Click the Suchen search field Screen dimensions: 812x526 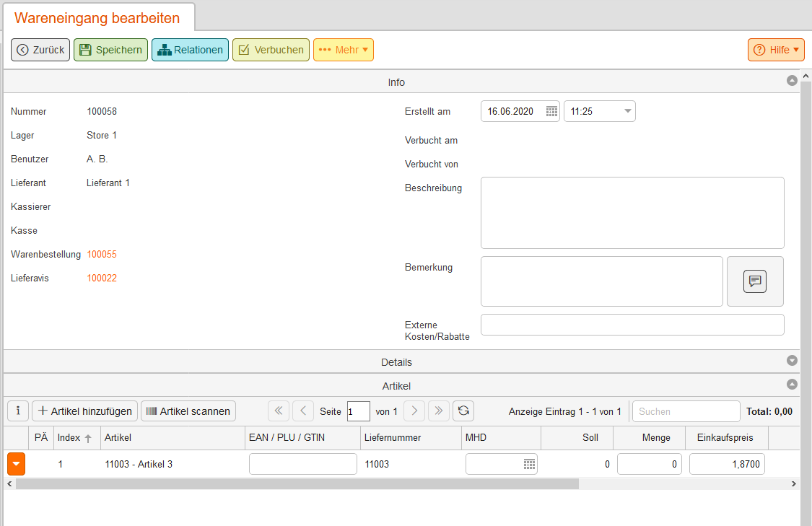tap(686, 411)
